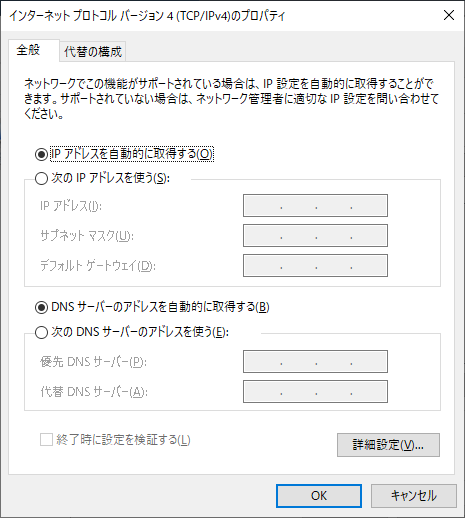Click the 'サブネットマスク(U)' input field
465x518 pixels.
(x=315, y=236)
